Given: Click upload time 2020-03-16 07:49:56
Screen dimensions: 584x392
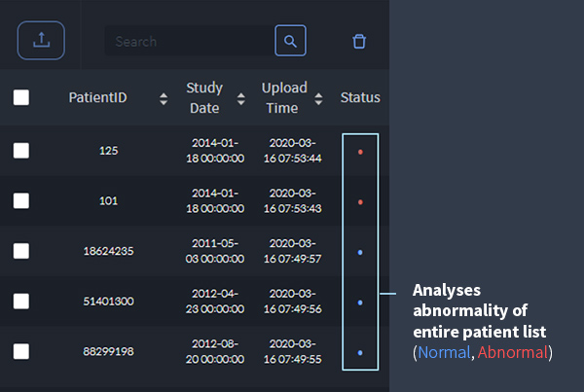Looking at the screenshot, I should (293, 302).
